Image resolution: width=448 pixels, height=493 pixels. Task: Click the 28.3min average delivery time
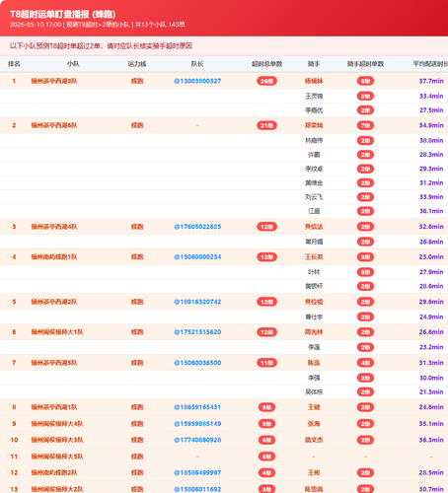tap(431, 155)
